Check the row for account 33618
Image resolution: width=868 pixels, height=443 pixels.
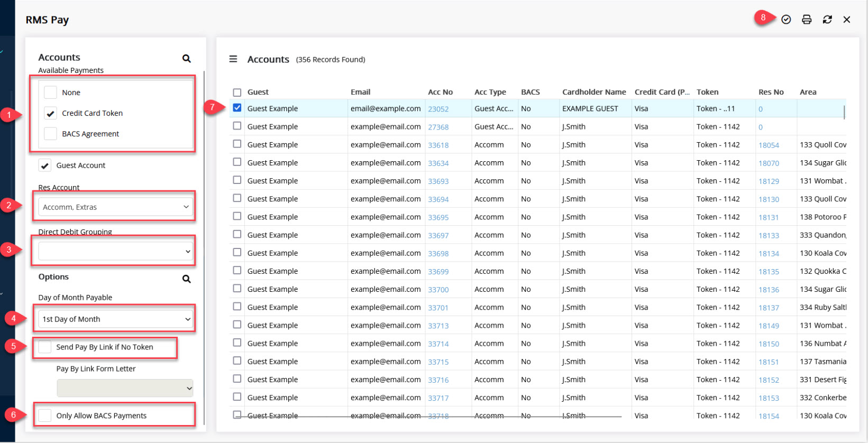pyautogui.click(x=237, y=144)
